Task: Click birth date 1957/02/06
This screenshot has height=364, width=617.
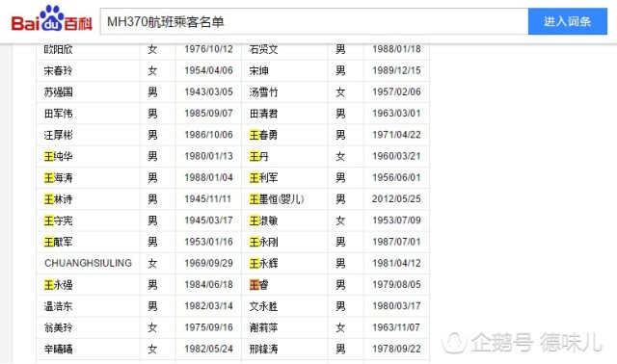Action: [396, 92]
